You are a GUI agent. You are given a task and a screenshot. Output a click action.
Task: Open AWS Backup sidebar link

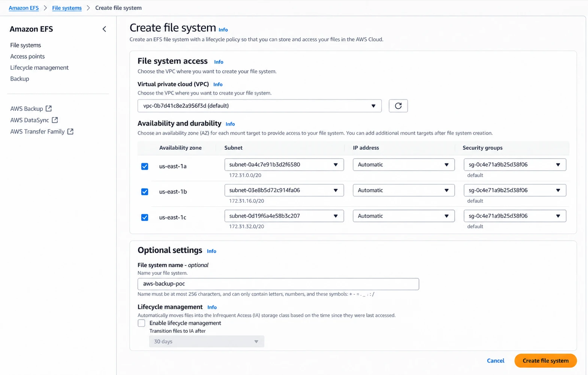pos(27,109)
